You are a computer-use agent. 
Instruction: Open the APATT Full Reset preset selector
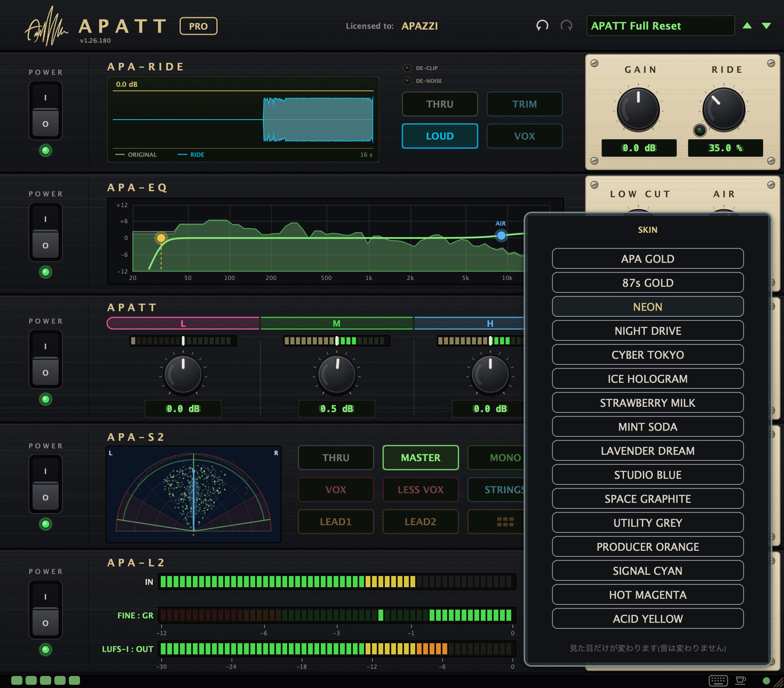coord(660,26)
